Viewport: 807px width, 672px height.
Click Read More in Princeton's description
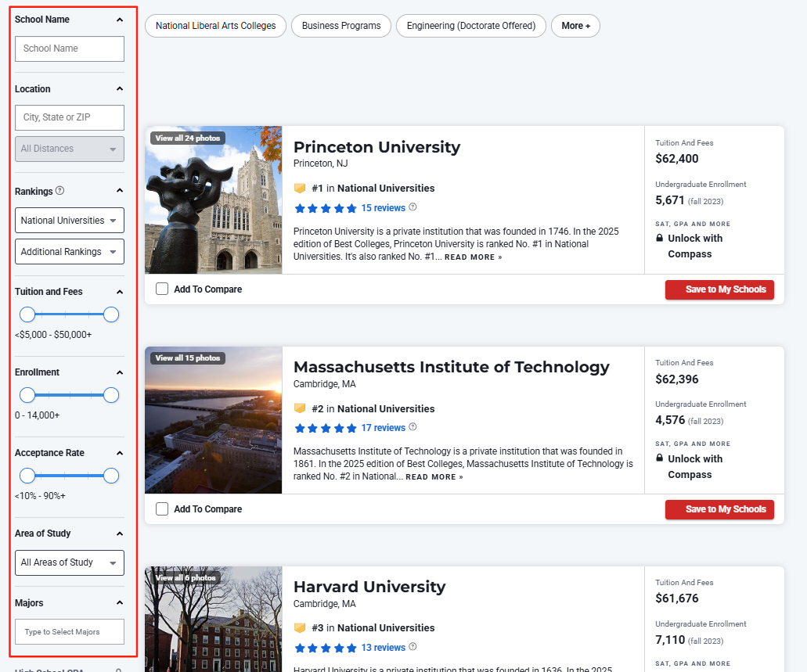tap(473, 257)
